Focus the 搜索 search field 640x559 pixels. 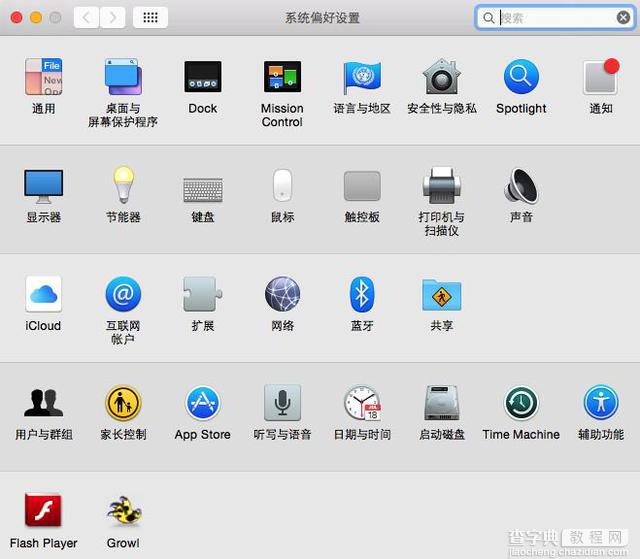point(555,18)
